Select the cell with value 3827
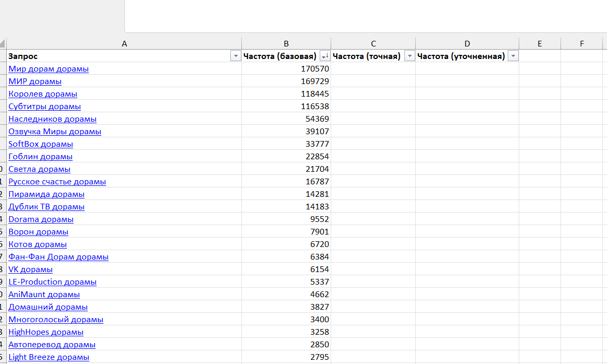This screenshot has height=364, width=607. (x=286, y=307)
